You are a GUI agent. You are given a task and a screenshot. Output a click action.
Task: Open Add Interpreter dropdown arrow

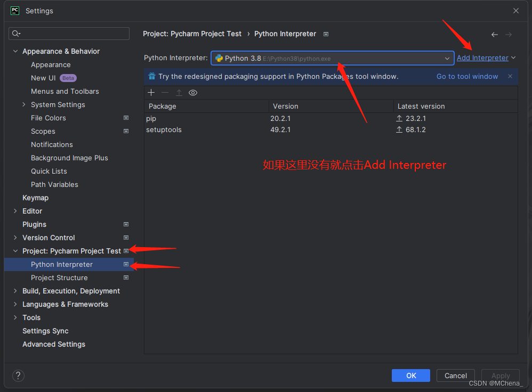point(513,58)
